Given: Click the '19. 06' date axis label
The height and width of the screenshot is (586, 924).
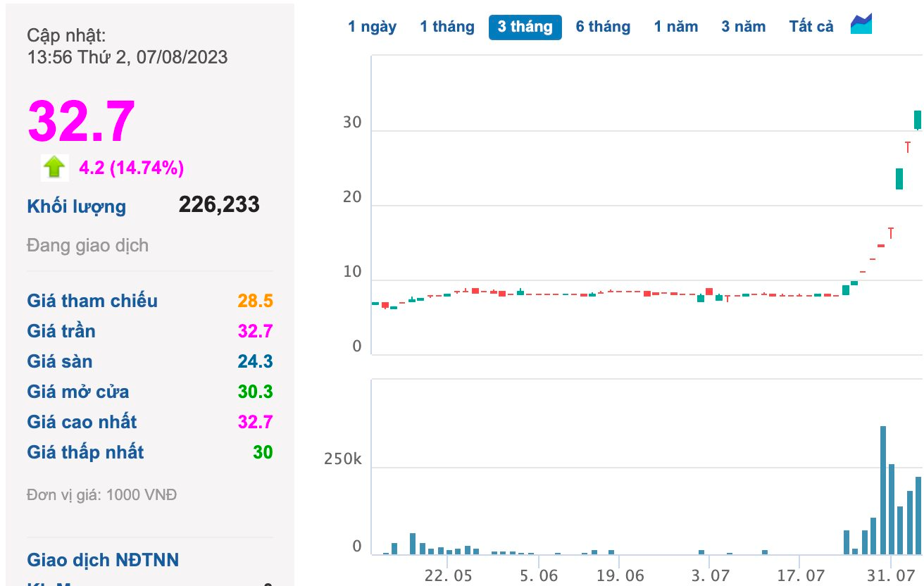Looking at the screenshot, I should [x=620, y=575].
